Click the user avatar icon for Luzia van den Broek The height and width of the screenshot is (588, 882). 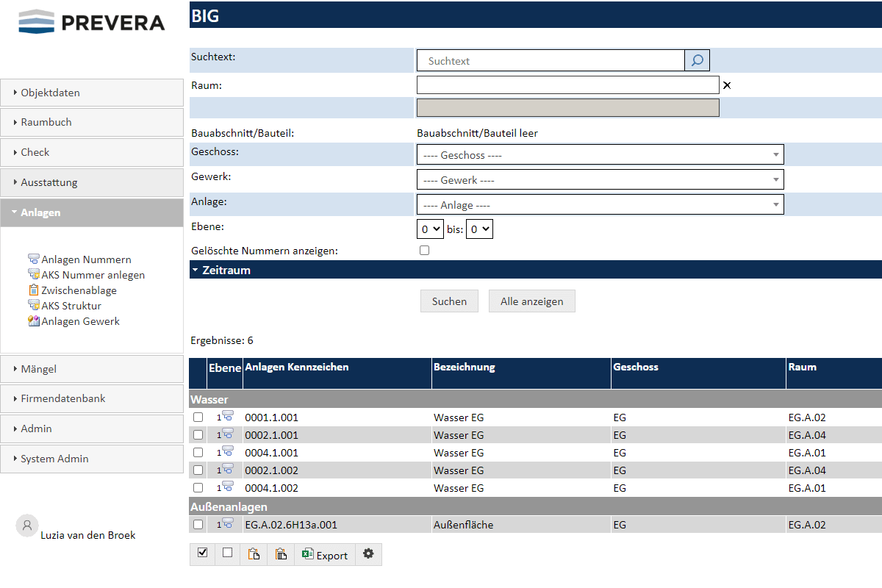[27, 525]
